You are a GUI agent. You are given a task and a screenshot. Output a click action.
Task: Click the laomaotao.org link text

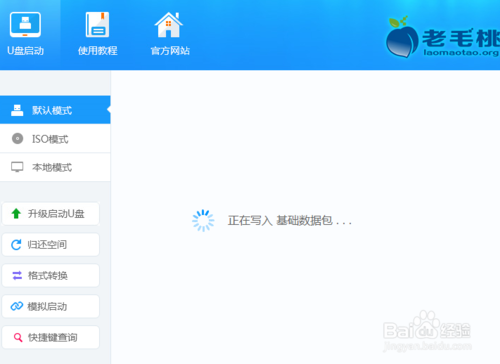coord(461,53)
